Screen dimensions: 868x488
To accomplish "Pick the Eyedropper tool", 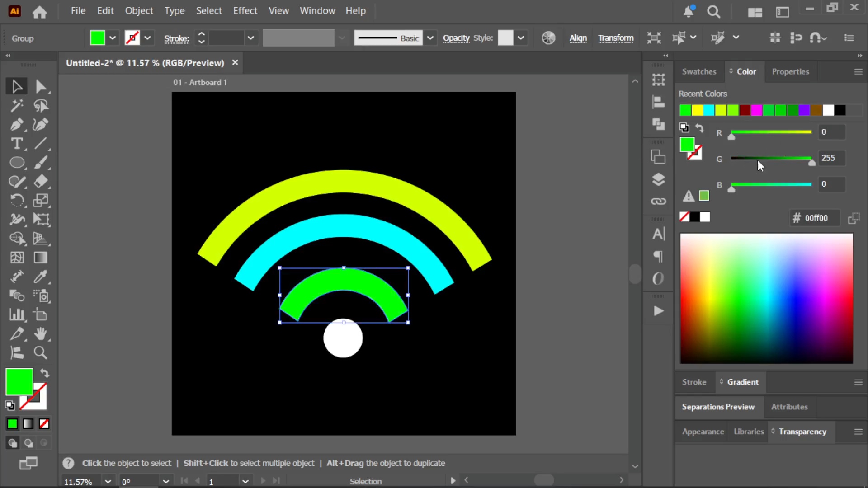I will coord(41,277).
